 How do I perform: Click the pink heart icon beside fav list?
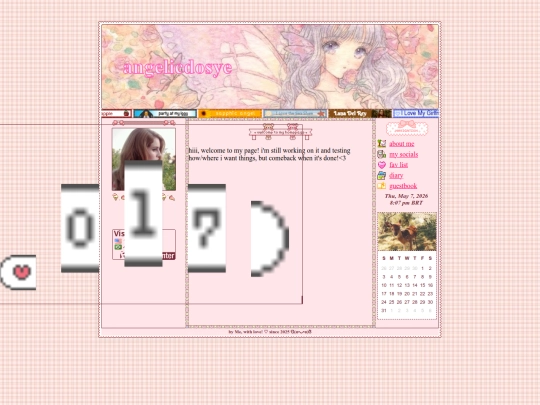382,165
